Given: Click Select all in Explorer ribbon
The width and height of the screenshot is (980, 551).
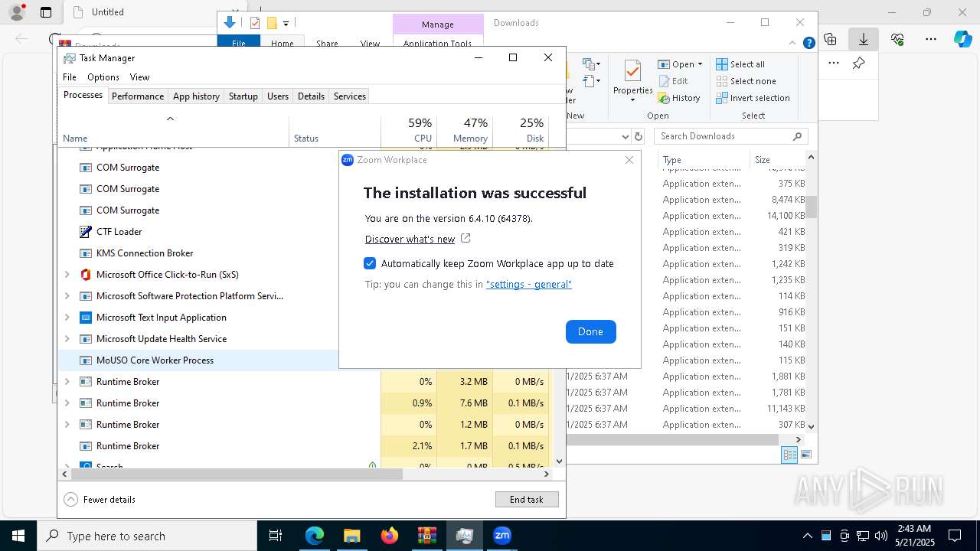Looking at the screenshot, I should 740,64.
